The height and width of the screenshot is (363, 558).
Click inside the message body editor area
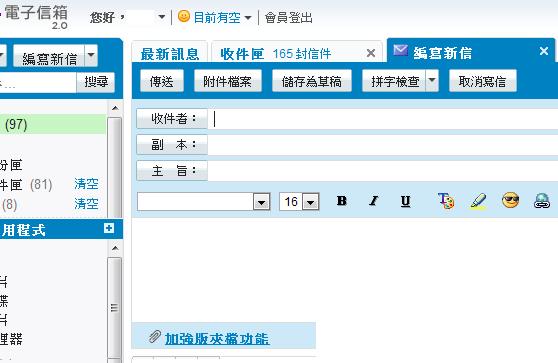pyautogui.click(x=344, y=270)
